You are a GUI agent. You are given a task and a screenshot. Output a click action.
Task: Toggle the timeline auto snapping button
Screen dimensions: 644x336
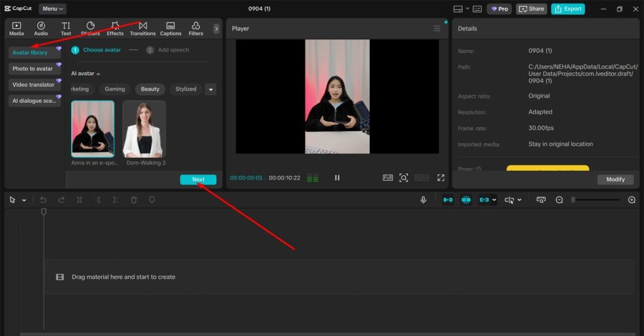tap(465, 200)
